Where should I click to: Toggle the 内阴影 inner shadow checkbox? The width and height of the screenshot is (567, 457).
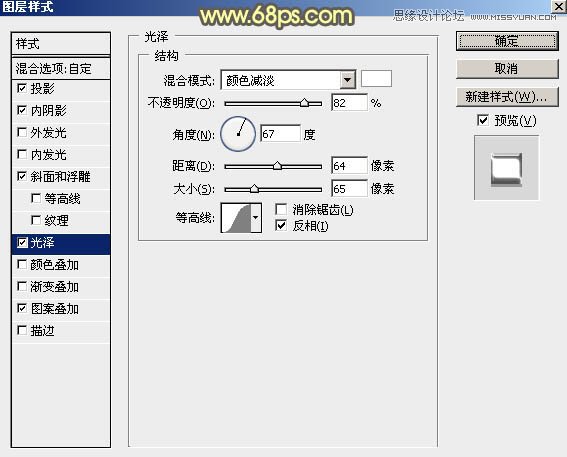[x=22, y=110]
